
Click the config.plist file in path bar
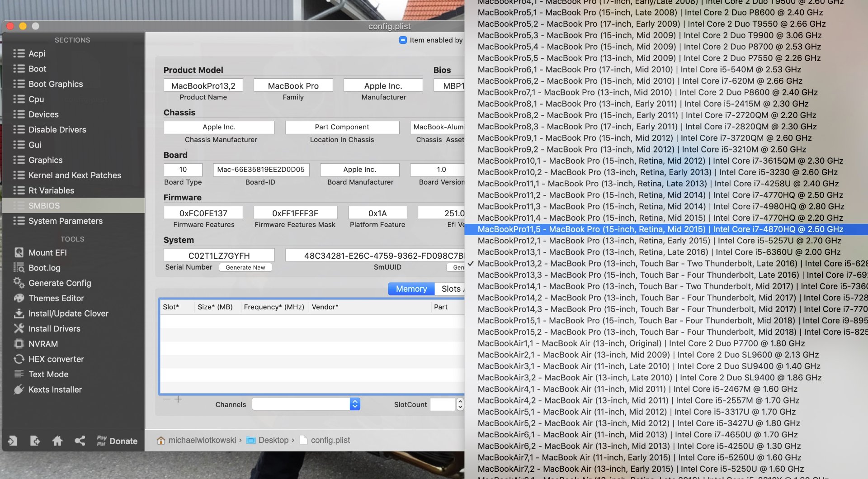325,440
